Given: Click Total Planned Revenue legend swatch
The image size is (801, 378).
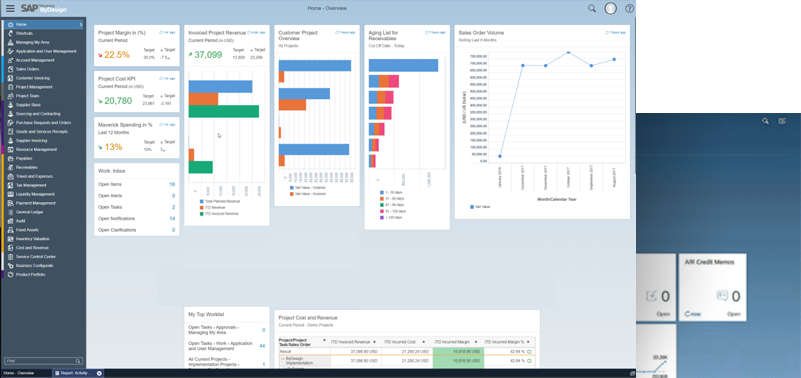Looking at the screenshot, I should coord(202,201).
